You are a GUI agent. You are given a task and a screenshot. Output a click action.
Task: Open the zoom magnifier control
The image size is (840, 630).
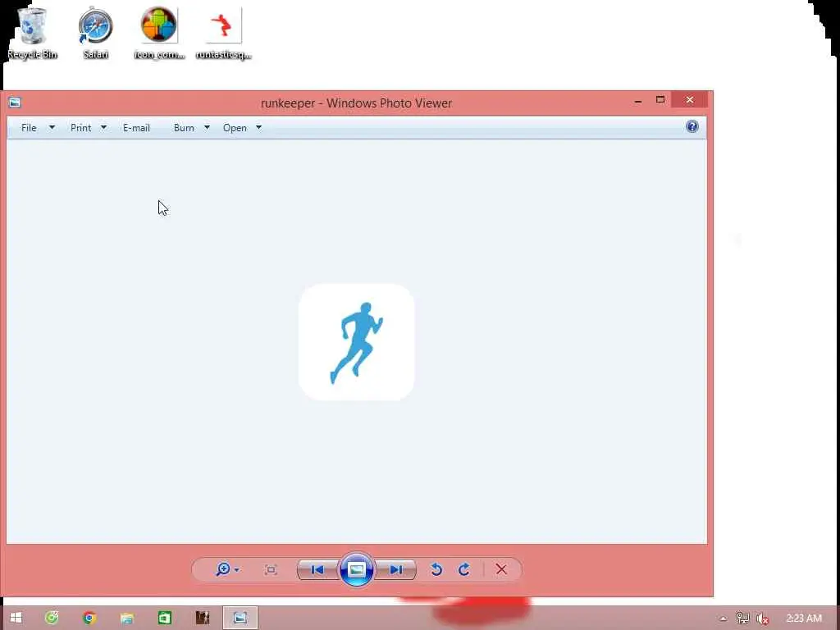click(x=223, y=569)
